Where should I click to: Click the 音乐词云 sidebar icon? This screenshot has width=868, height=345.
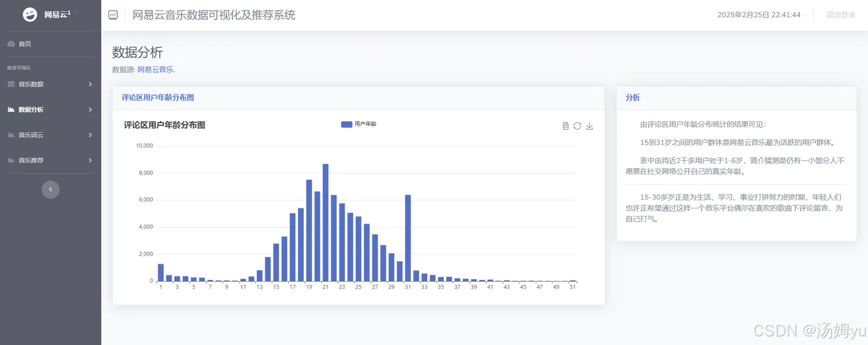pos(11,135)
